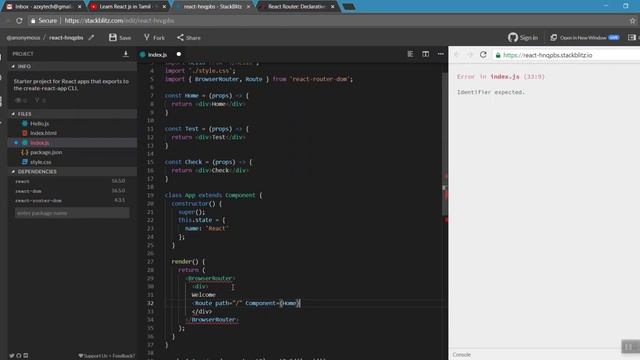Click the format document icon in the editor
The image size is (640, 360).
(x=410, y=54)
